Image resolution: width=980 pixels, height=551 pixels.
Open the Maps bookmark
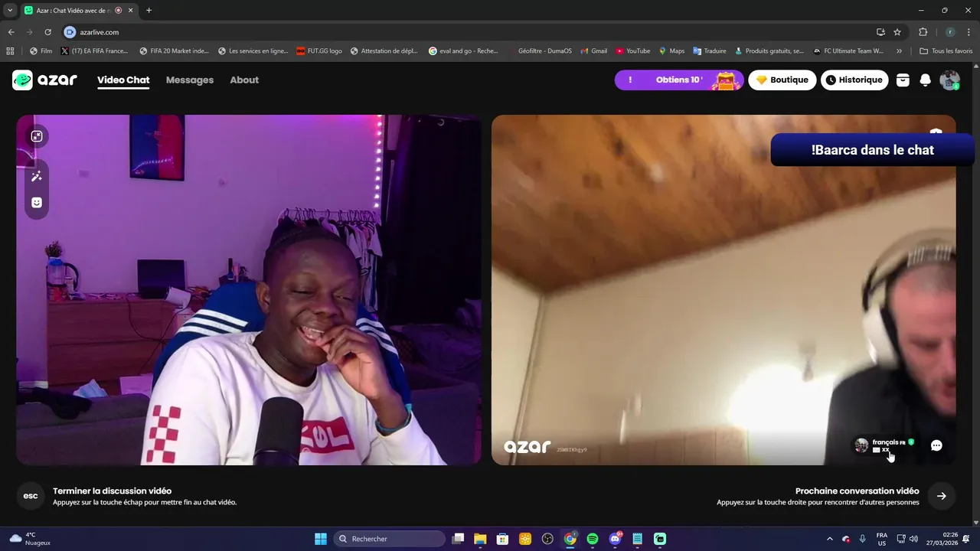671,51
